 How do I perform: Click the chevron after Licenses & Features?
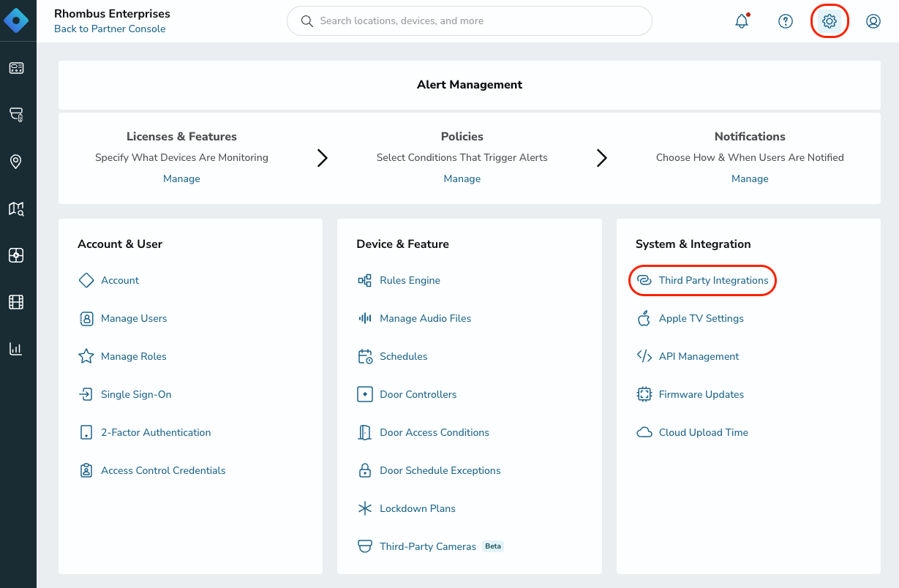[322, 157]
